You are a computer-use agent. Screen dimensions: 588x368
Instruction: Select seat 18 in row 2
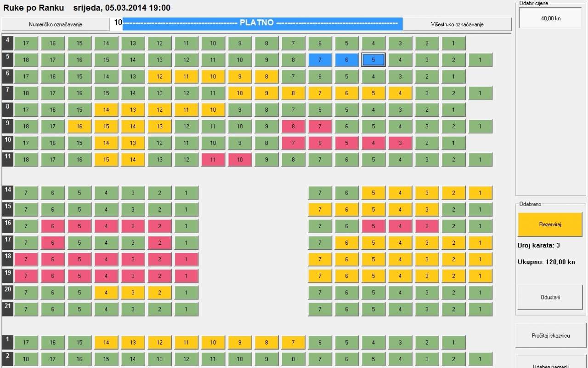[26, 359]
